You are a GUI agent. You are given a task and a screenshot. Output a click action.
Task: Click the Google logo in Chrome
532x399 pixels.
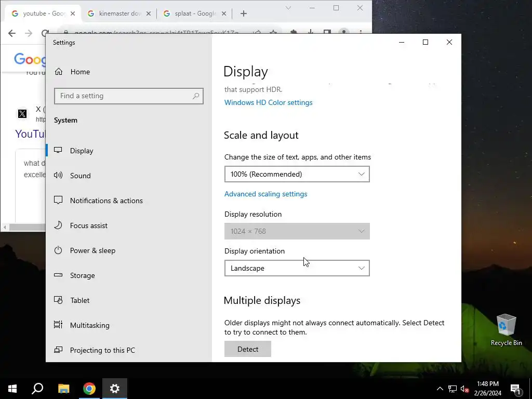(x=30, y=60)
